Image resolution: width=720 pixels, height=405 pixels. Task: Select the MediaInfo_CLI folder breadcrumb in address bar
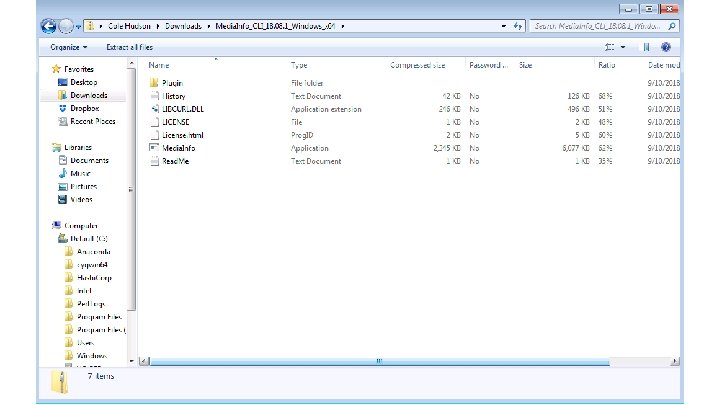tap(275, 26)
